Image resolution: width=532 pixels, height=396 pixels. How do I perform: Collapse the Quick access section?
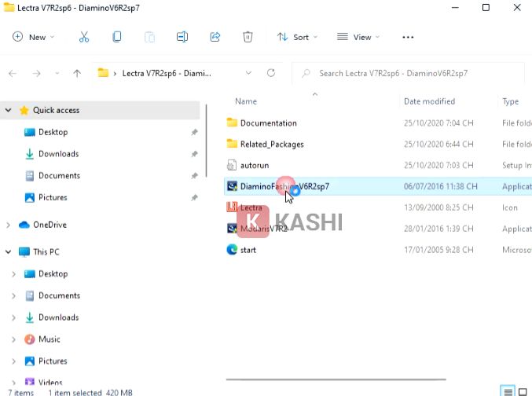click(9, 111)
